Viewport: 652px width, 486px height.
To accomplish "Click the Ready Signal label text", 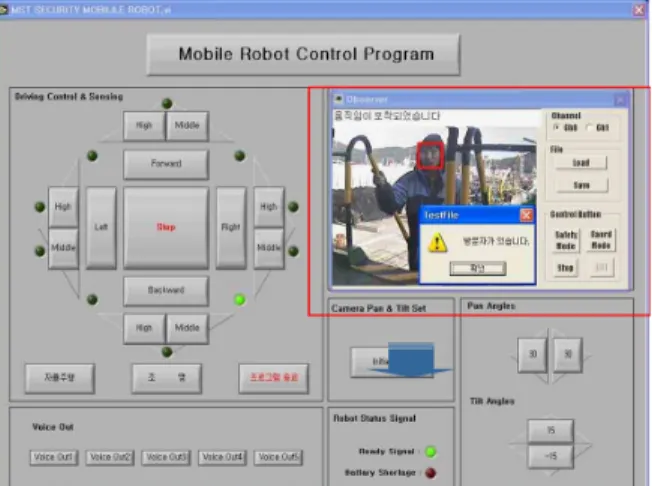I will click(386, 451).
